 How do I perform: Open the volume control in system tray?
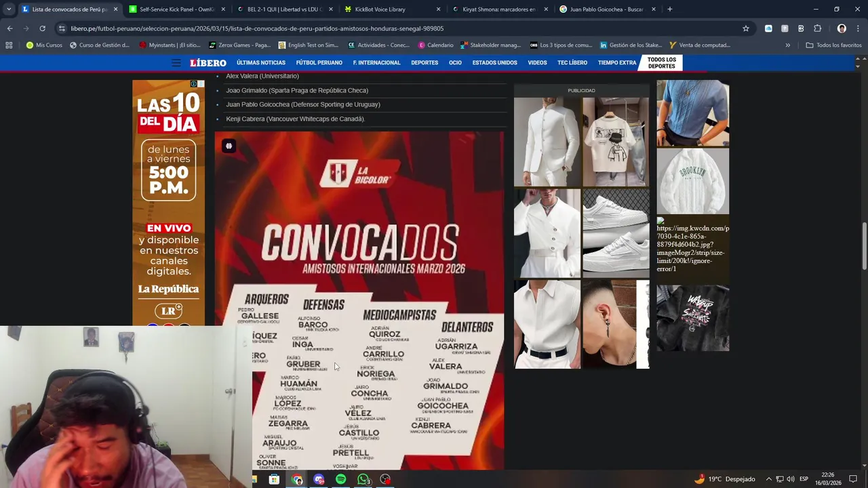coord(791,479)
